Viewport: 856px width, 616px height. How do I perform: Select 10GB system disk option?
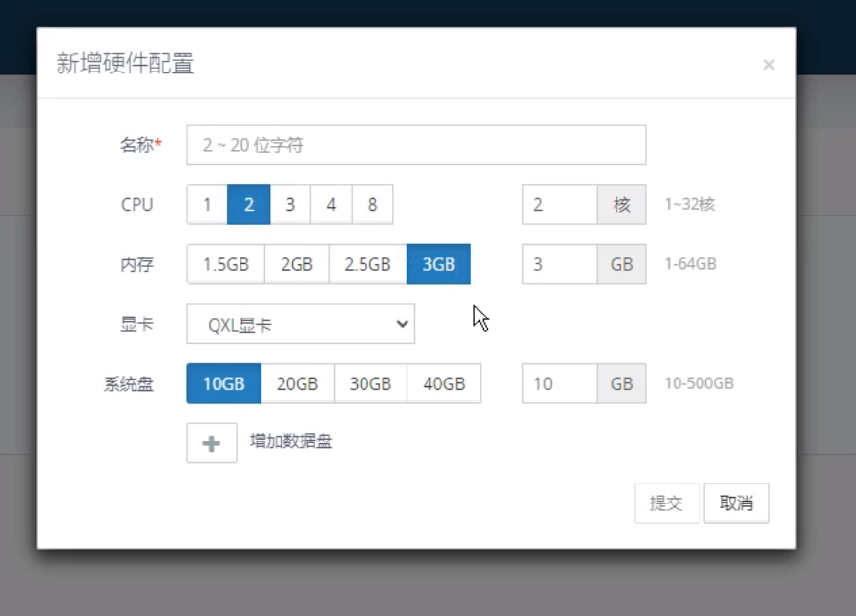click(x=224, y=384)
